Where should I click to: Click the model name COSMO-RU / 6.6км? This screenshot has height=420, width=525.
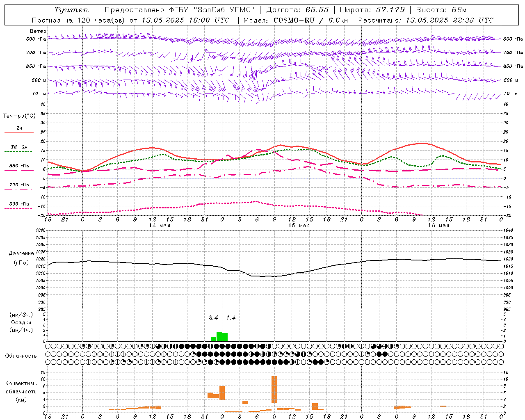310,20
